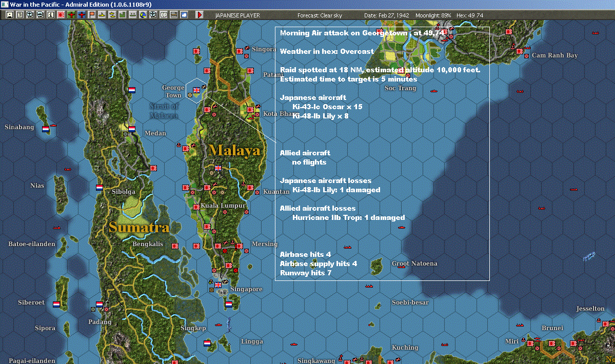
Task: Select the Dutch flag base at Sibolga
Action: click(x=99, y=188)
